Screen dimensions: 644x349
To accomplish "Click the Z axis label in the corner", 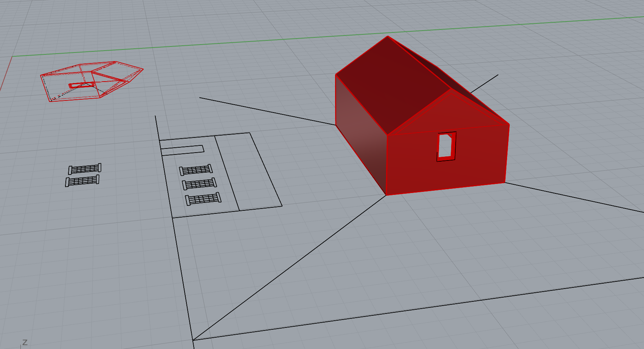I will click(x=25, y=342).
